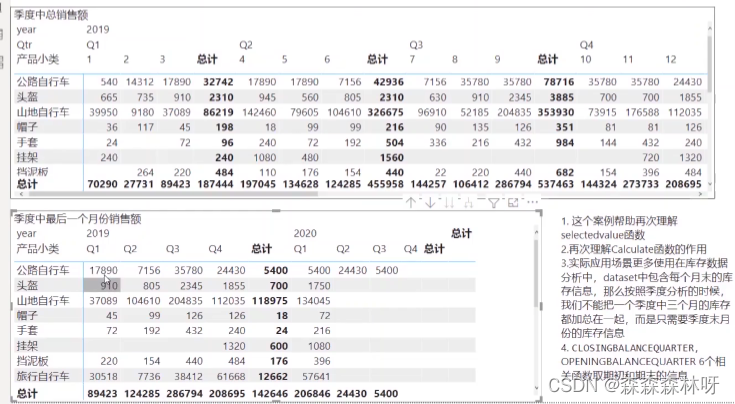Click Q1 total cell 32742 for 公路自行车
This screenshot has height=404, width=735.
pos(218,82)
